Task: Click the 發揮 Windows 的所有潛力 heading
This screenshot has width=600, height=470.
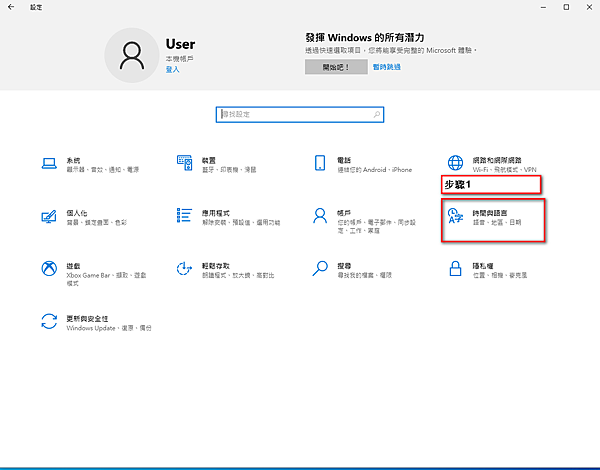Action: 365,38
